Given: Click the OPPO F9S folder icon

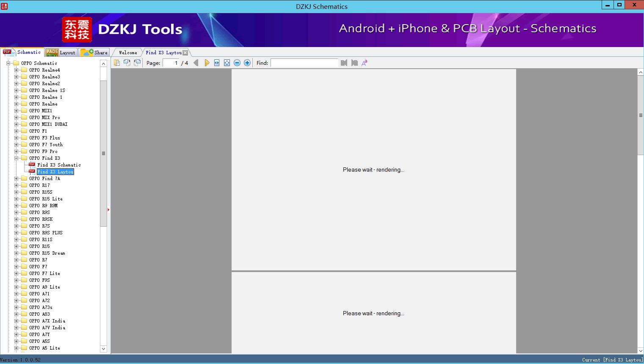Looking at the screenshot, I should [24, 280].
